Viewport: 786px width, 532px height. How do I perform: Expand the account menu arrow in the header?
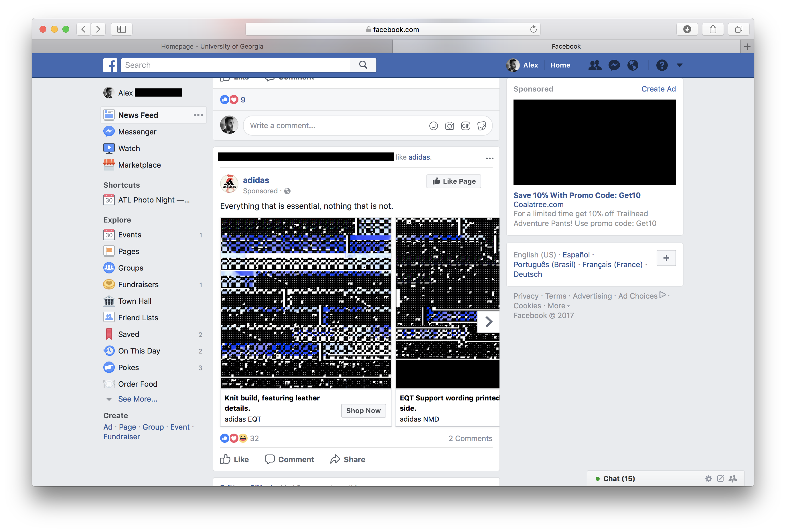pos(680,65)
